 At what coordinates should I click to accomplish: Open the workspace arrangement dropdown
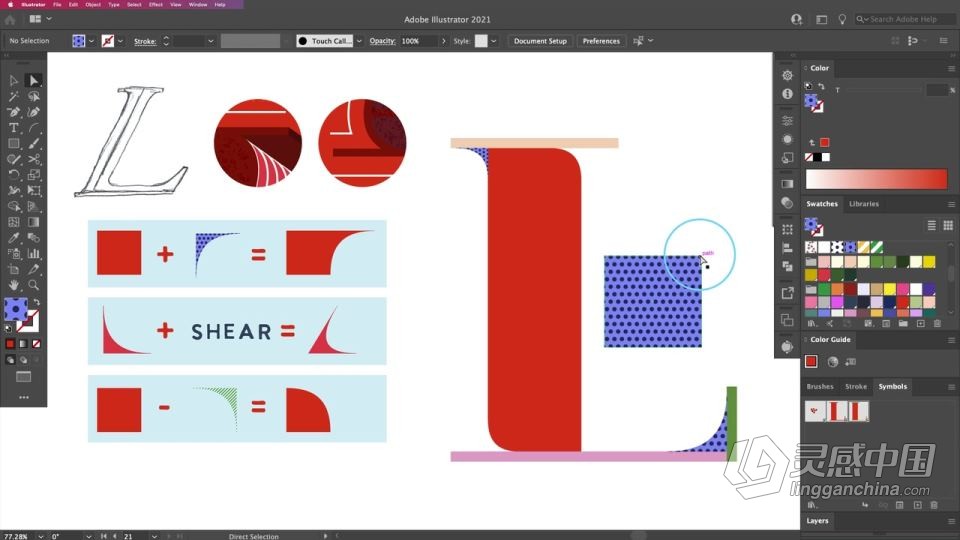coord(49,19)
